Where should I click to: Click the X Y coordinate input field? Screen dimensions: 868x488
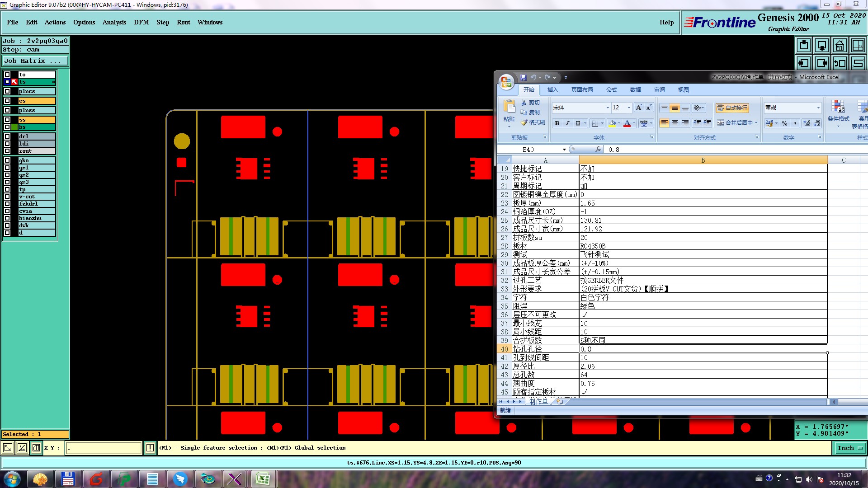point(104,448)
